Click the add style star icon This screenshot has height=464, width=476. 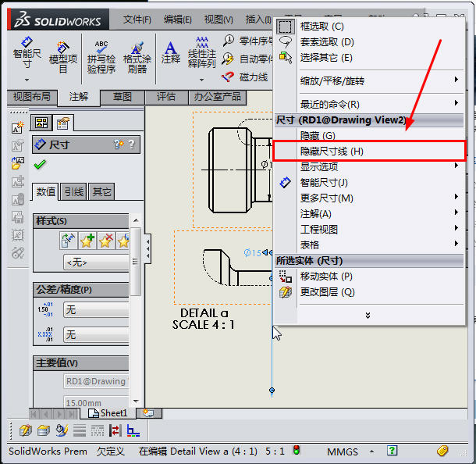87,241
